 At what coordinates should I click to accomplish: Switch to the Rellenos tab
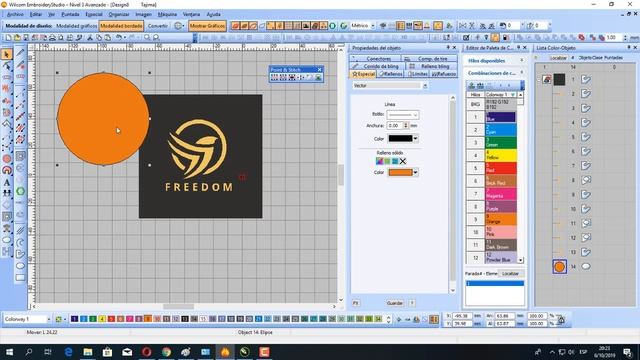pos(391,74)
